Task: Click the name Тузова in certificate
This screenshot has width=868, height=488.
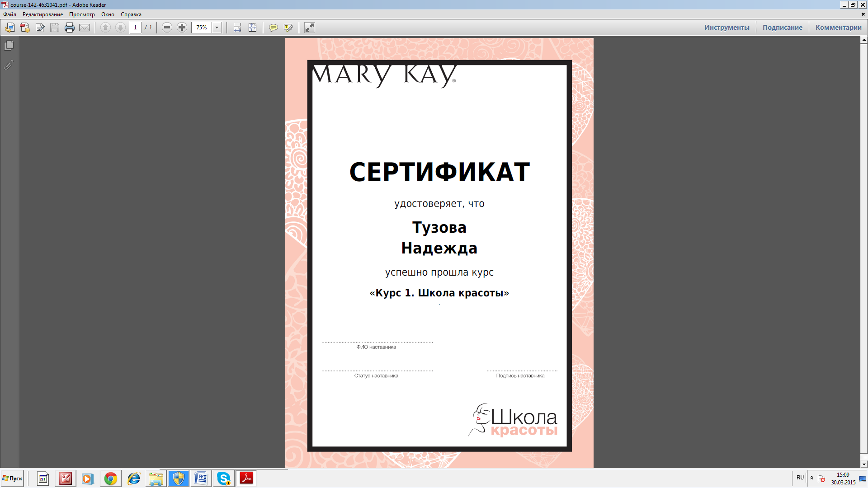Action: 439,227
